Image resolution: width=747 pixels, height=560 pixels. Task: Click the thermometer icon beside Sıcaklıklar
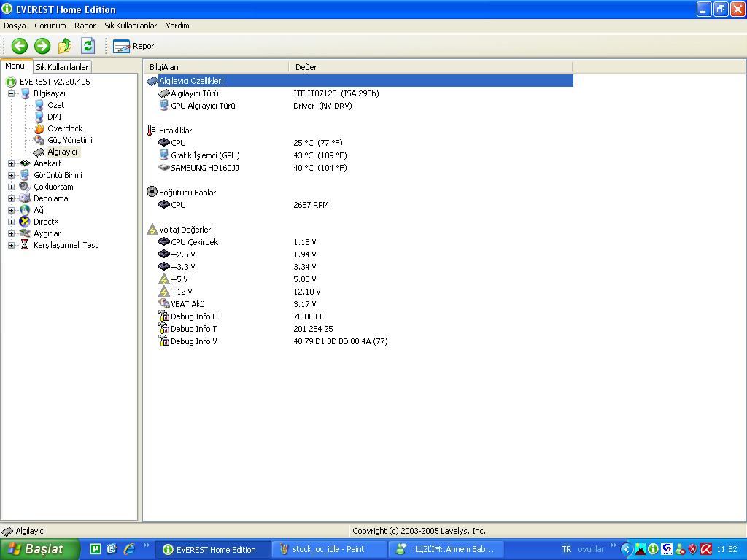click(152, 130)
